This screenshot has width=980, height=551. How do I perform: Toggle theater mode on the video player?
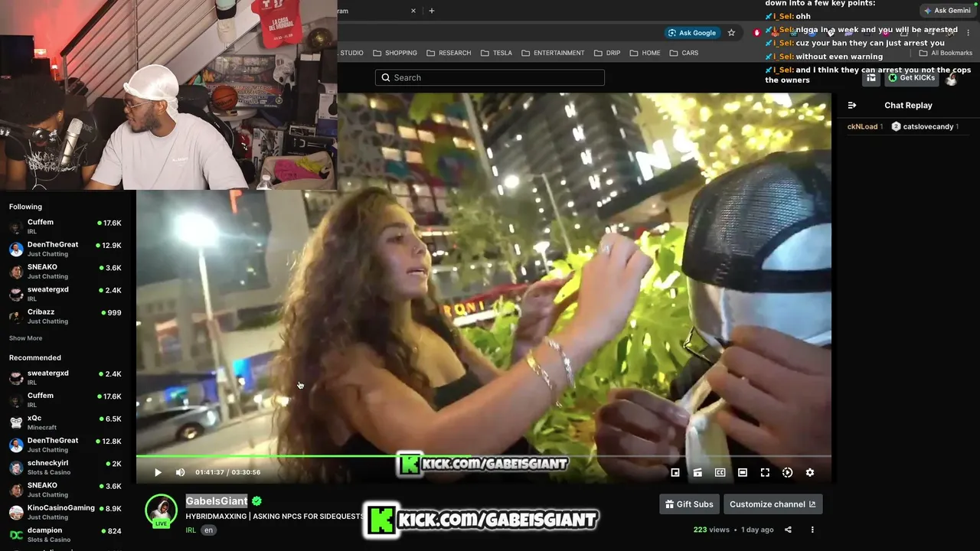coord(743,472)
